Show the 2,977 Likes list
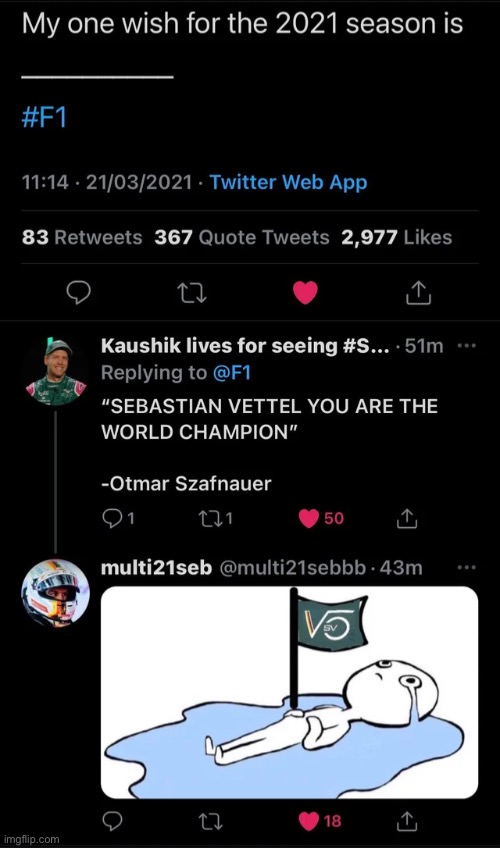Viewport: 500px width, 848px height. [396, 237]
